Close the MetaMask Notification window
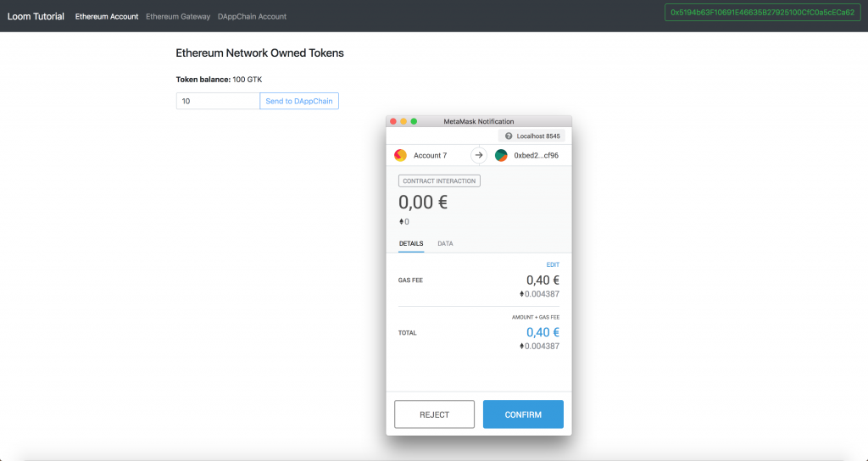 [x=393, y=121]
